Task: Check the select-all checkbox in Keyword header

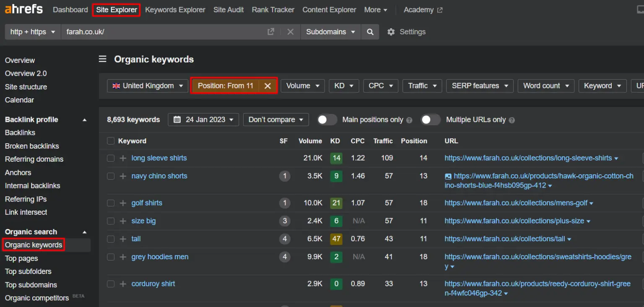Action: (x=111, y=141)
